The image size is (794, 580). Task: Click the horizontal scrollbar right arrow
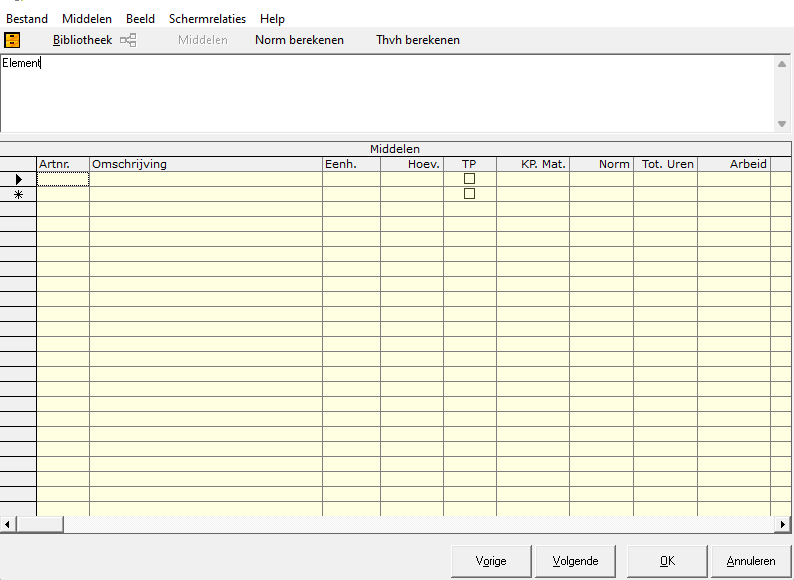[782, 524]
